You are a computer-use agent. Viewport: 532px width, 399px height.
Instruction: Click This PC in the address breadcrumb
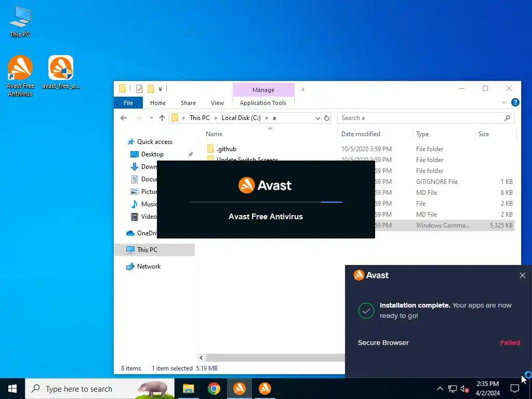(199, 118)
